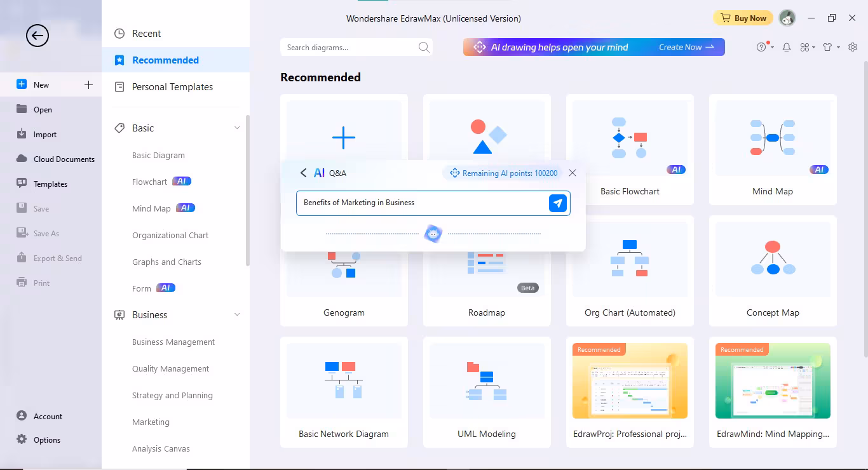This screenshot has height=470, width=868.
Task: Open the help question mark icon
Action: tap(762, 47)
